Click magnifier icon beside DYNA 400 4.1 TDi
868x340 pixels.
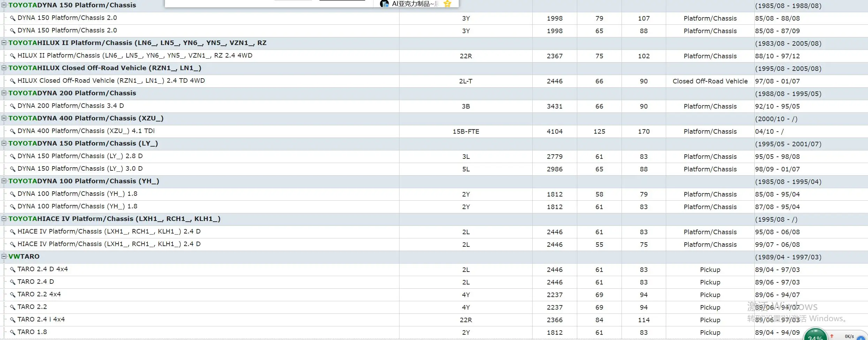point(13,131)
